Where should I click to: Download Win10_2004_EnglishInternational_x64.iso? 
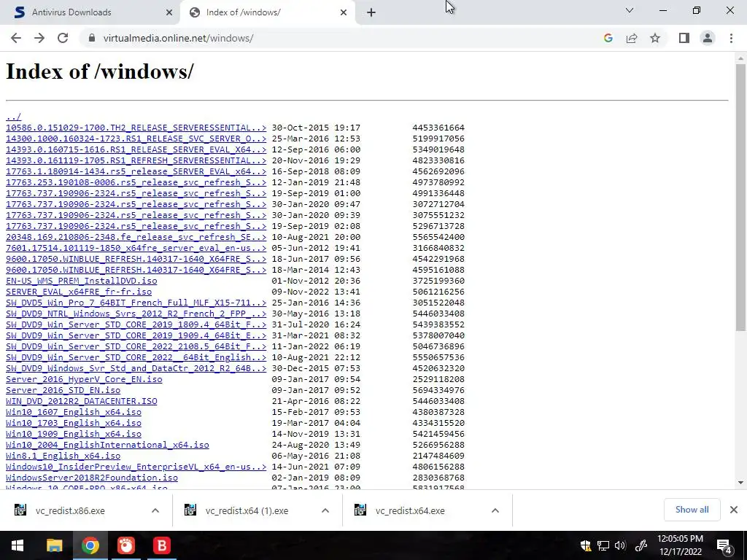[x=107, y=445]
